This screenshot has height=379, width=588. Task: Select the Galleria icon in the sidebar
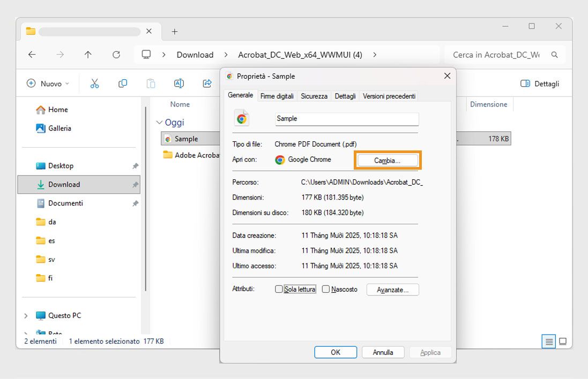click(41, 128)
